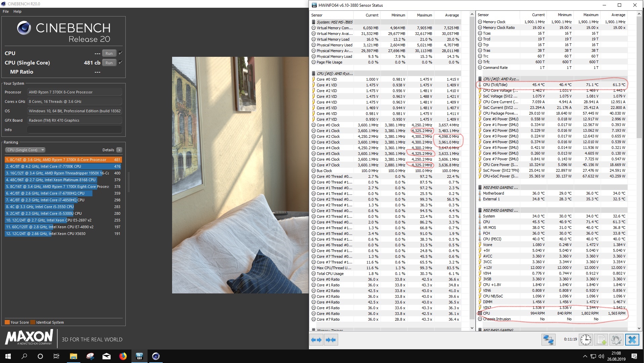
Task: Select ranking row Intel Xeon CPU X5650
Action: click(x=63, y=234)
